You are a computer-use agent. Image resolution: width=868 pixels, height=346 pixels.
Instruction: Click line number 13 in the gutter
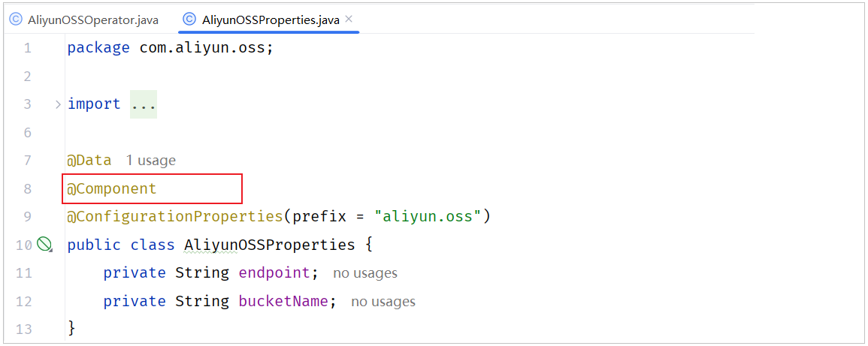click(x=23, y=329)
